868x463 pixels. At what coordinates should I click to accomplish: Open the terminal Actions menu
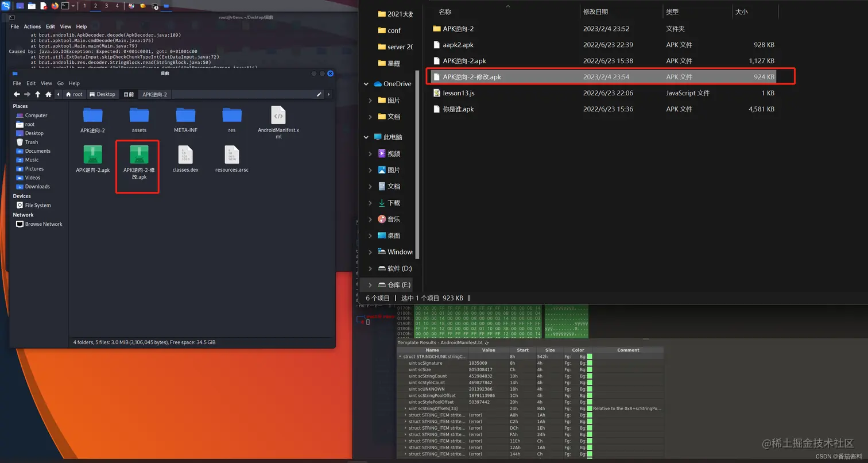tap(32, 26)
